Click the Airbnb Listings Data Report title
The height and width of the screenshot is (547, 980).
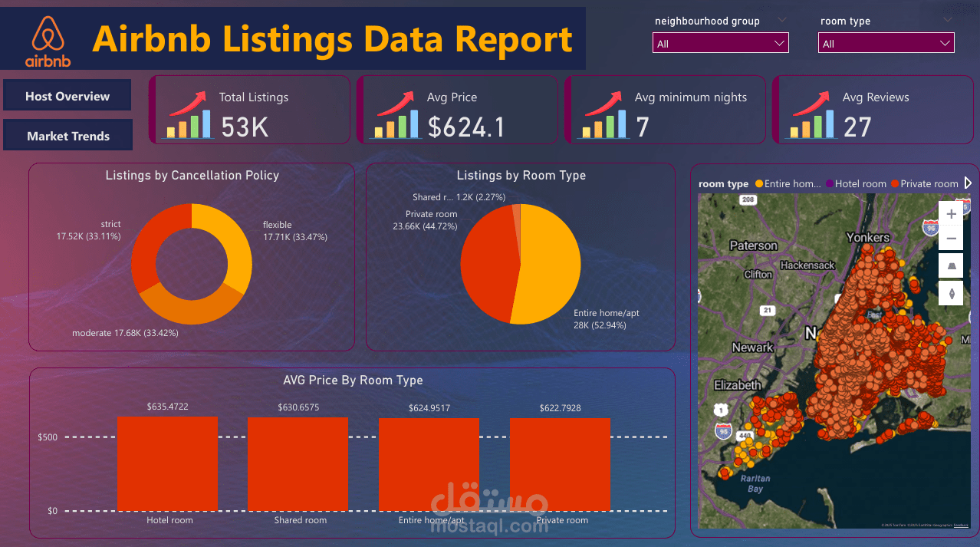(332, 39)
